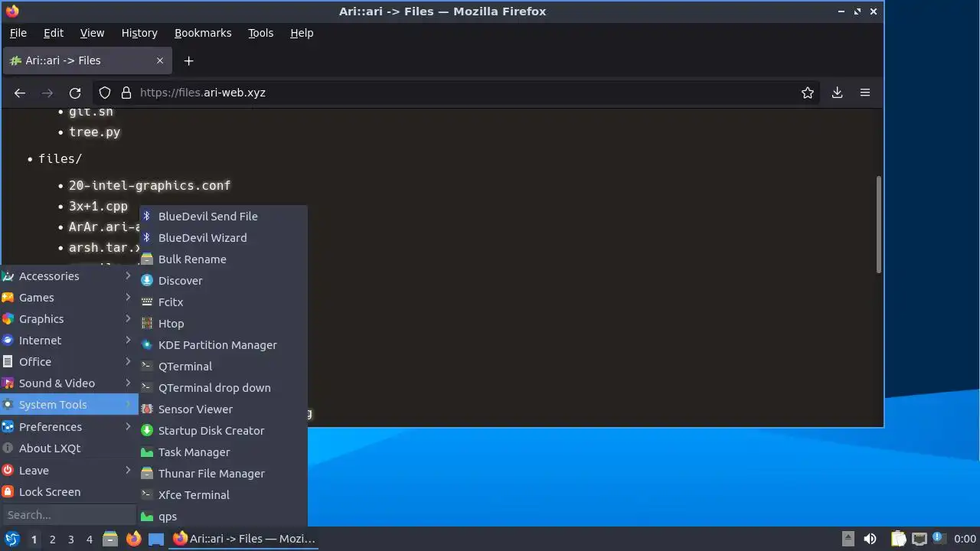The image size is (980, 551).
Task: Open Discover software center
Action: click(x=223, y=281)
